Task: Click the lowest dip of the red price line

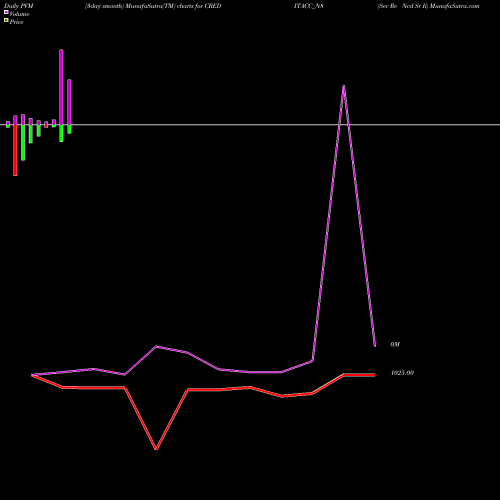Action: [x=156, y=449]
